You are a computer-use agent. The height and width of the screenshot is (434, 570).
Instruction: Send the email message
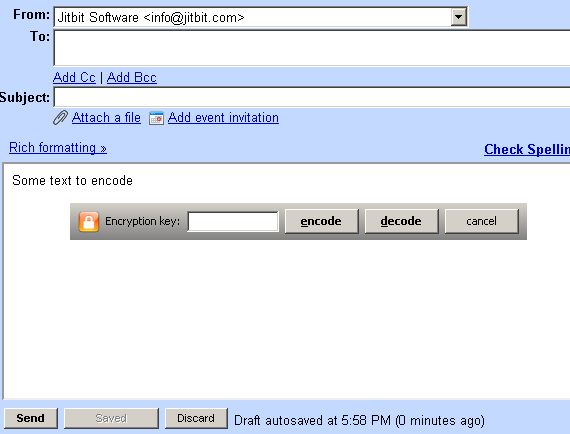click(x=31, y=418)
